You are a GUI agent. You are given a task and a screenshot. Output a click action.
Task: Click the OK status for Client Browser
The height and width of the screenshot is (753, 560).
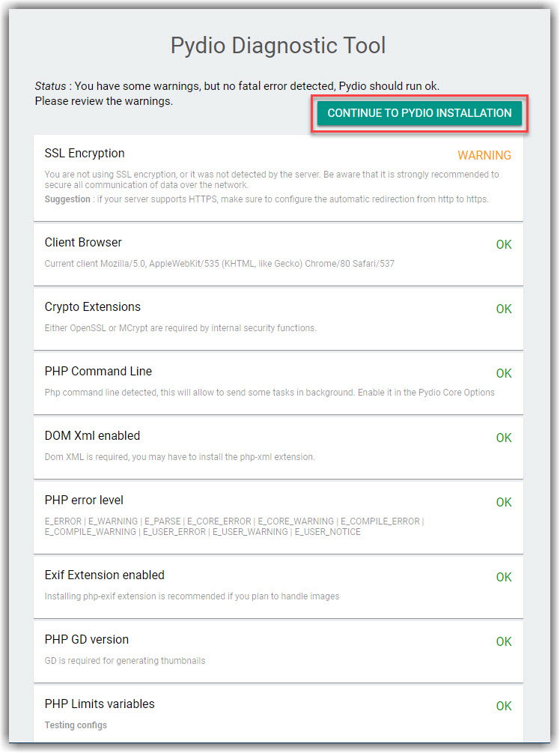click(504, 244)
